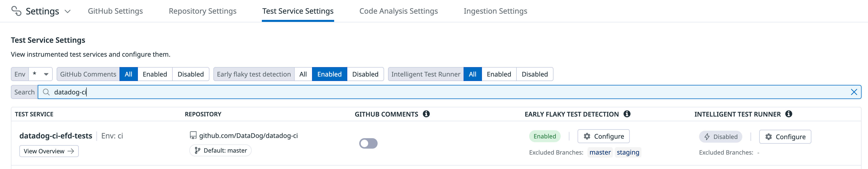
Task: Click info icon next to Intelligent Test Runner header
Action: [x=789, y=114]
